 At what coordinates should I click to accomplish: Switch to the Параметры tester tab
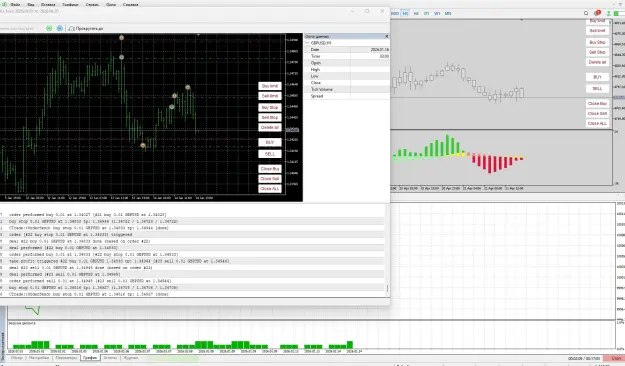66,358
